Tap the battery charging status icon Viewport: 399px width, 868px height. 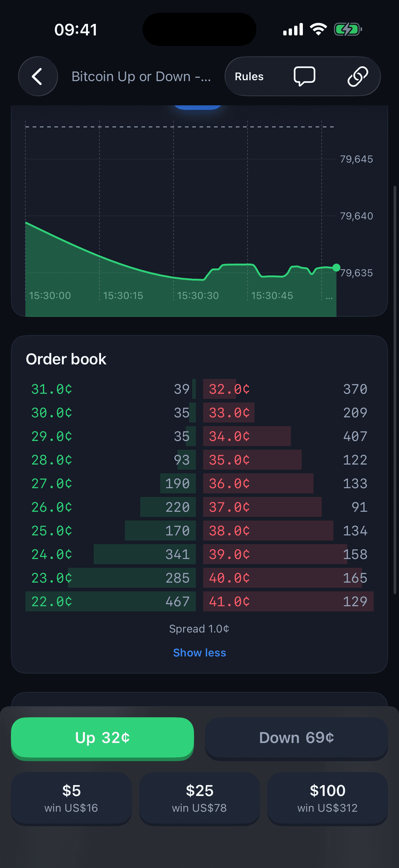(348, 29)
